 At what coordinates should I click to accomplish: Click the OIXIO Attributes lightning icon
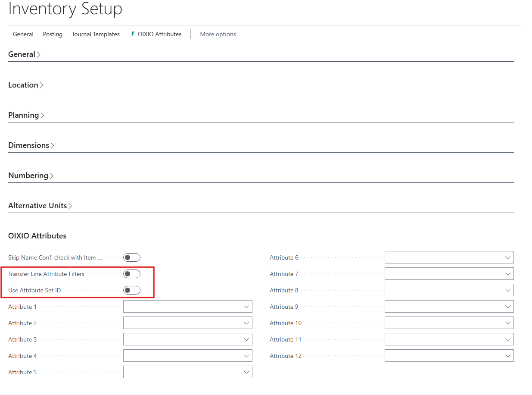(133, 34)
